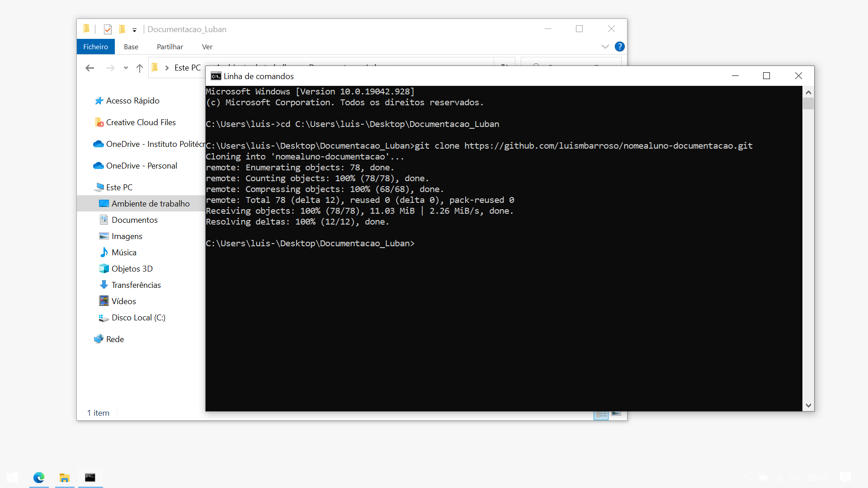The image size is (868, 488).
Task: Expand the ribbon with the chevron arrow
Action: point(605,47)
